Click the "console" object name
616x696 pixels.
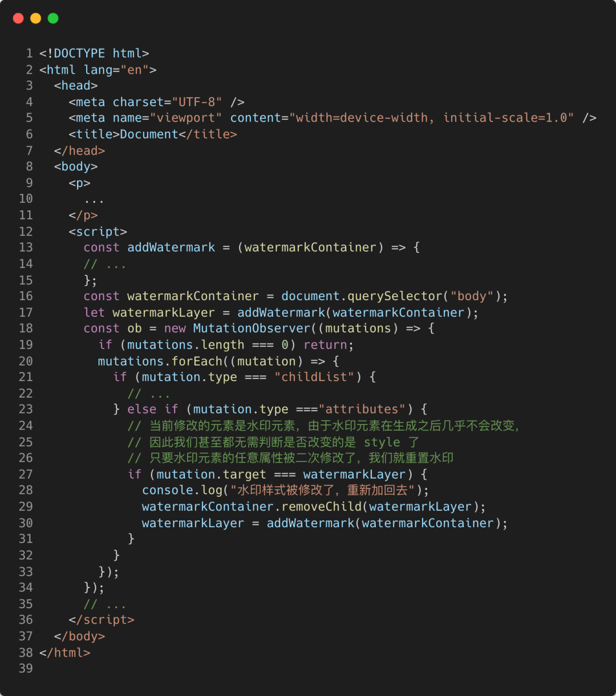(x=168, y=490)
